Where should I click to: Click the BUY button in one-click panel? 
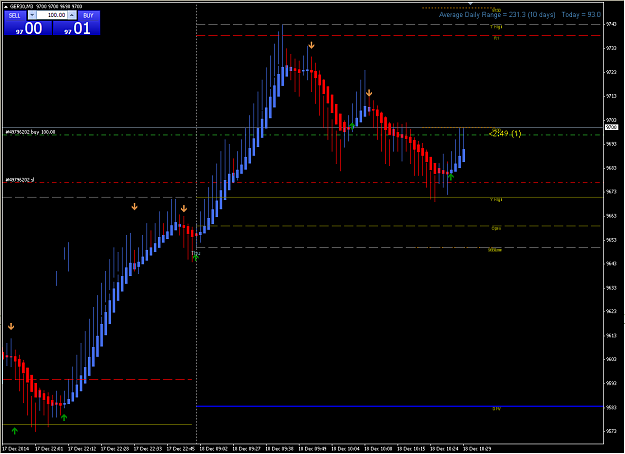click(x=88, y=16)
